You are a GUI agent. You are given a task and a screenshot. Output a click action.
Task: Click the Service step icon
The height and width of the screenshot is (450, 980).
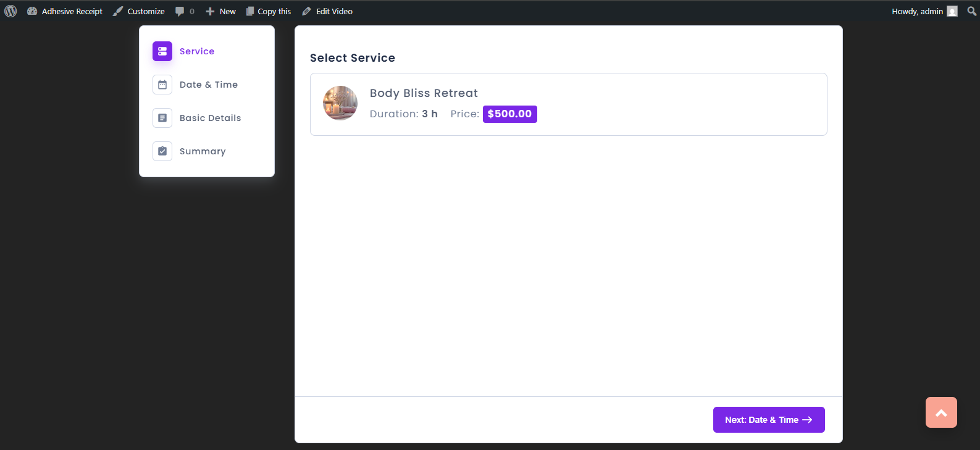coord(162,51)
